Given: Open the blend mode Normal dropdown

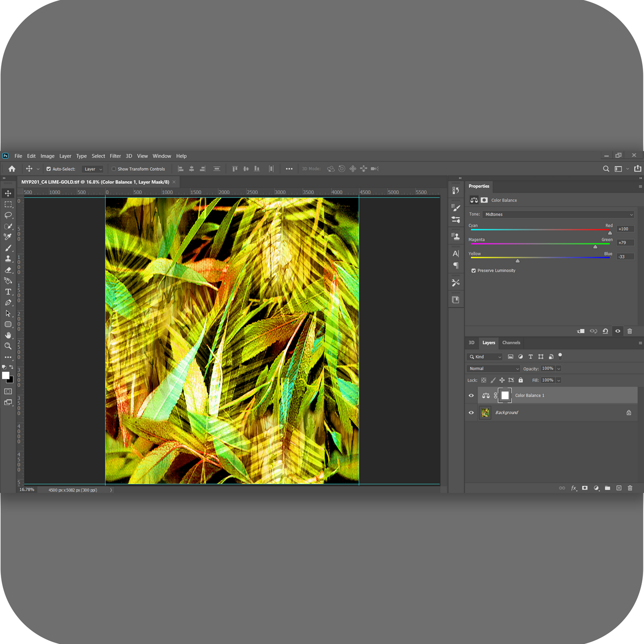Looking at the screenshot, I should pyautogui.click(x=493, y=369).
